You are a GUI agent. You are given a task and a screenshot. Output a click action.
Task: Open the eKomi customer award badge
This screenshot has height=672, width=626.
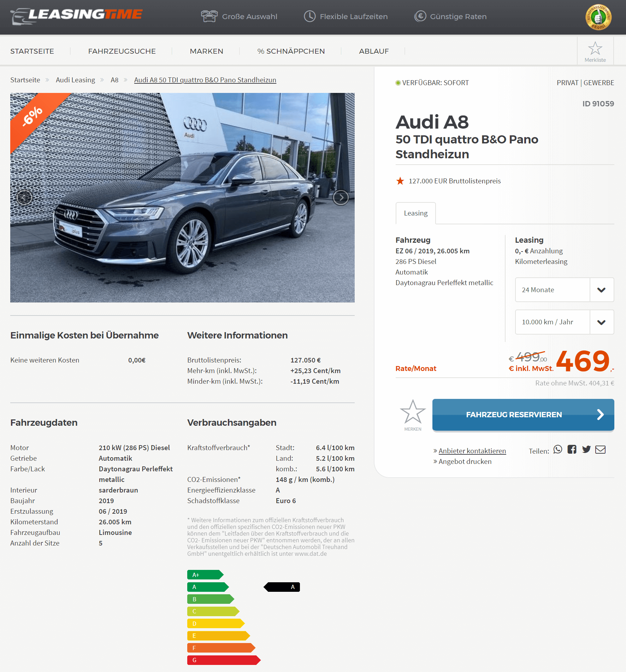pyautogui.click(x=598, y=17)
